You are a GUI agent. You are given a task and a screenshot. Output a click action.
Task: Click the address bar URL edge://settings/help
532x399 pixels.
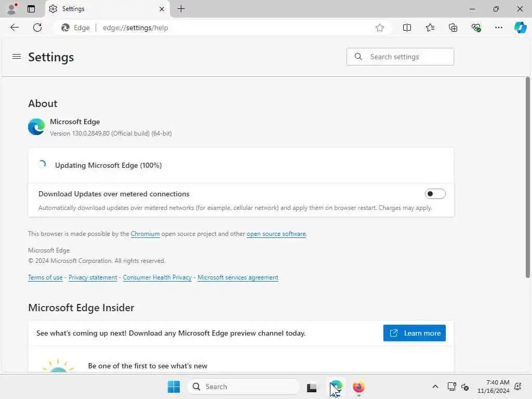point(136,28)
